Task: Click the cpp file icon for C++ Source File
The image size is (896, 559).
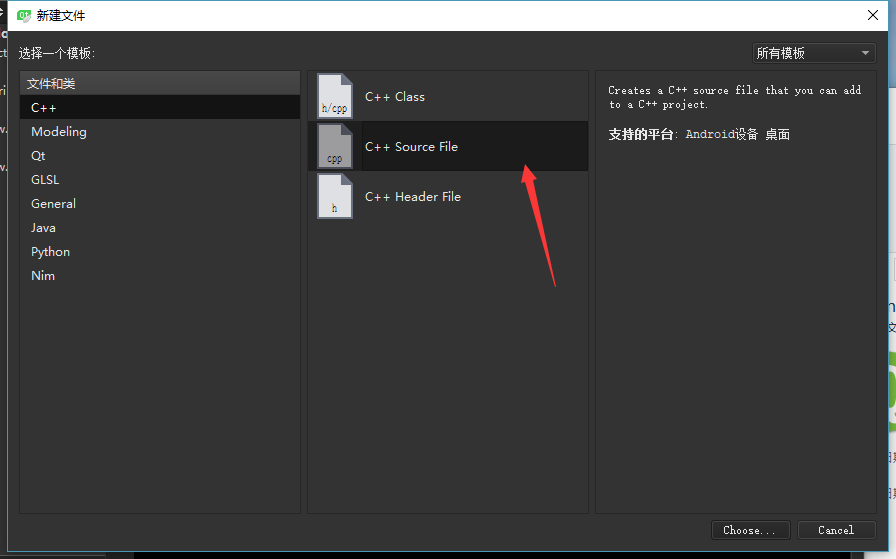Action: [335, 146]
